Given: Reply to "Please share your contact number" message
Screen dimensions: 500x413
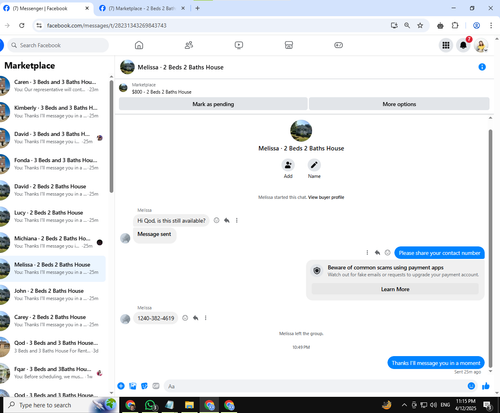Looking at the screenshot, I should 377,253.
